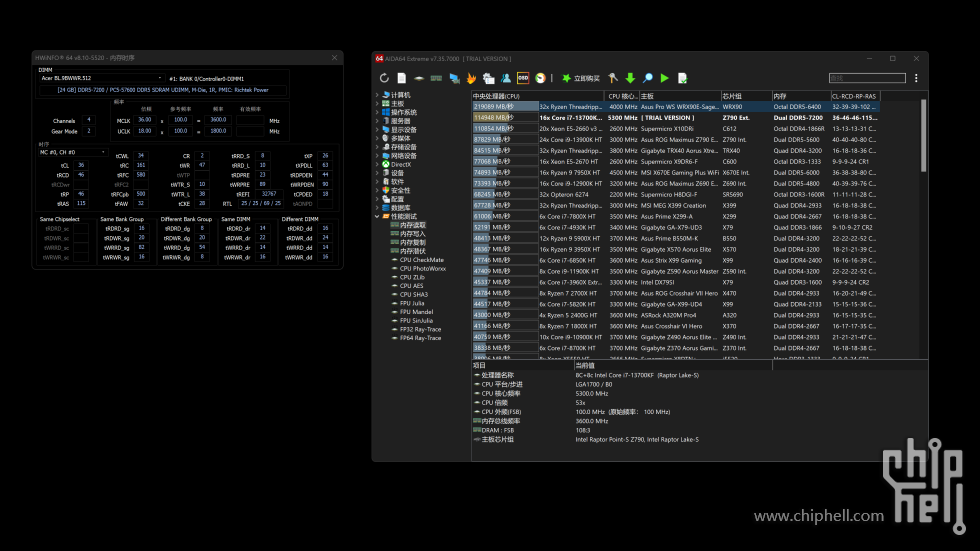Expand the 存储设备 tree node
The height and width of the screenshot is (551, 980).
click(x=377, y=147)
